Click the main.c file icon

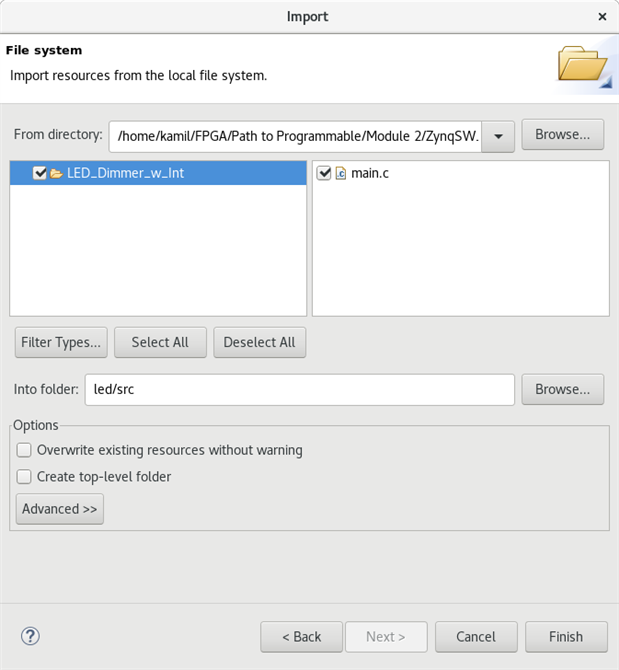point(340,173)
